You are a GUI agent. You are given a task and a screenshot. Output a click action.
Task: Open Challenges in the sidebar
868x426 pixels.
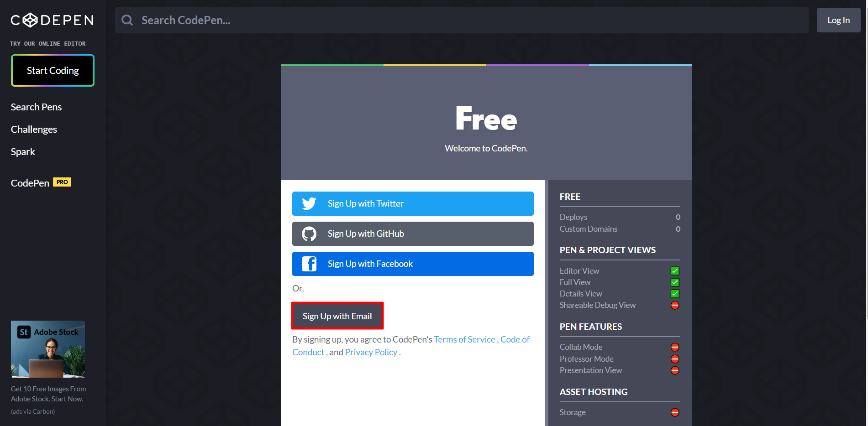click(34, 129)
